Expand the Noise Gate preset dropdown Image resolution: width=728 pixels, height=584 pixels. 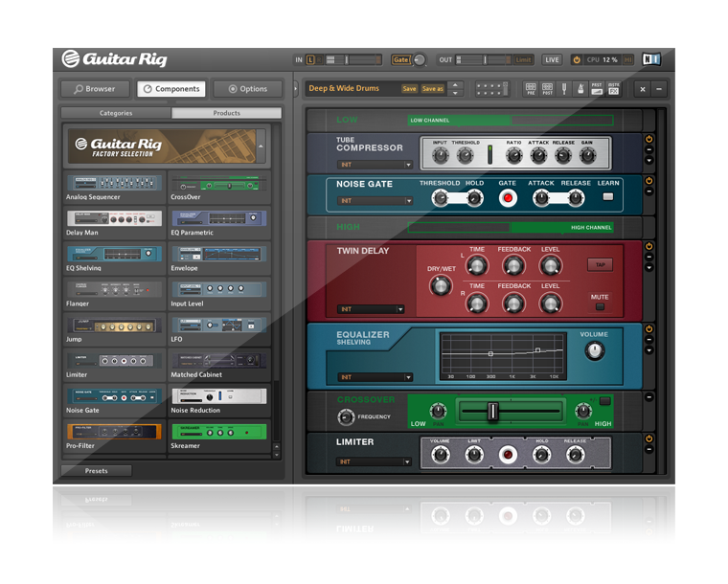(375, 201)
